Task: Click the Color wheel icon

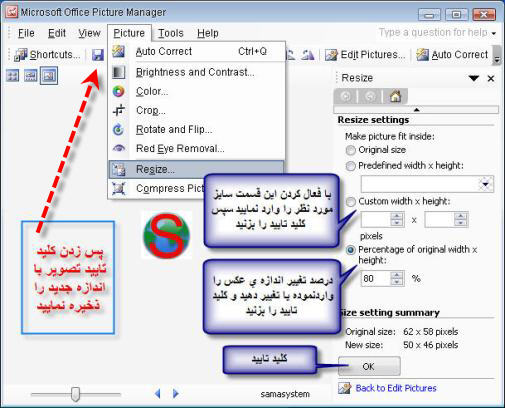Action: click(118, 91)
